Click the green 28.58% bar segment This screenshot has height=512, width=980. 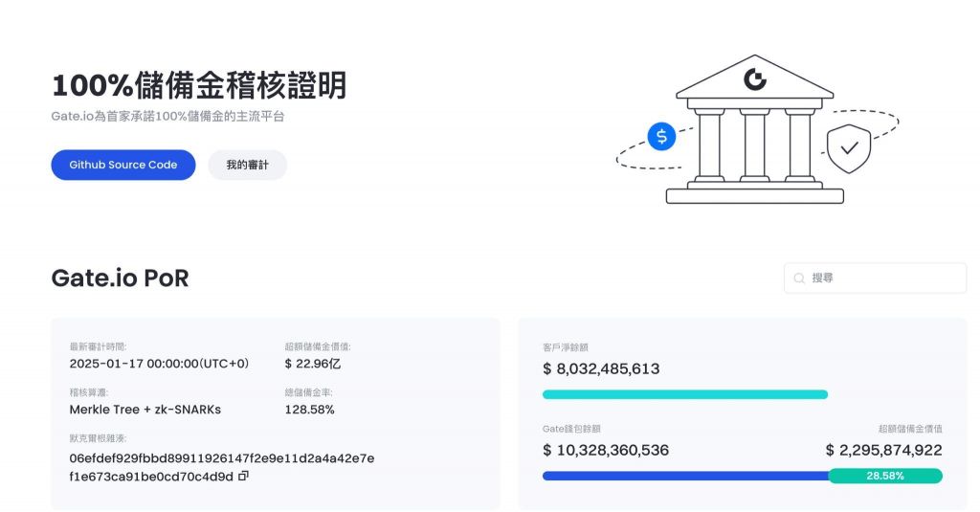coord(884,476)
